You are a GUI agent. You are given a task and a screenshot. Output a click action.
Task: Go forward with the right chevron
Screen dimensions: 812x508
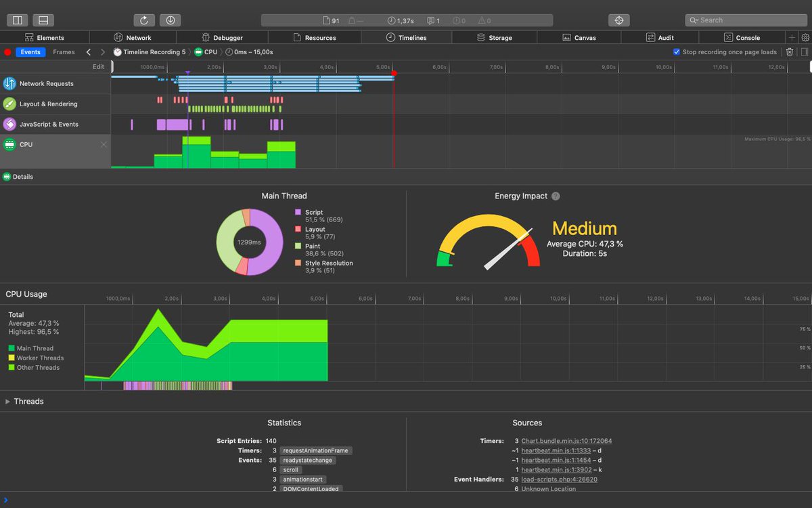(103, 52)
